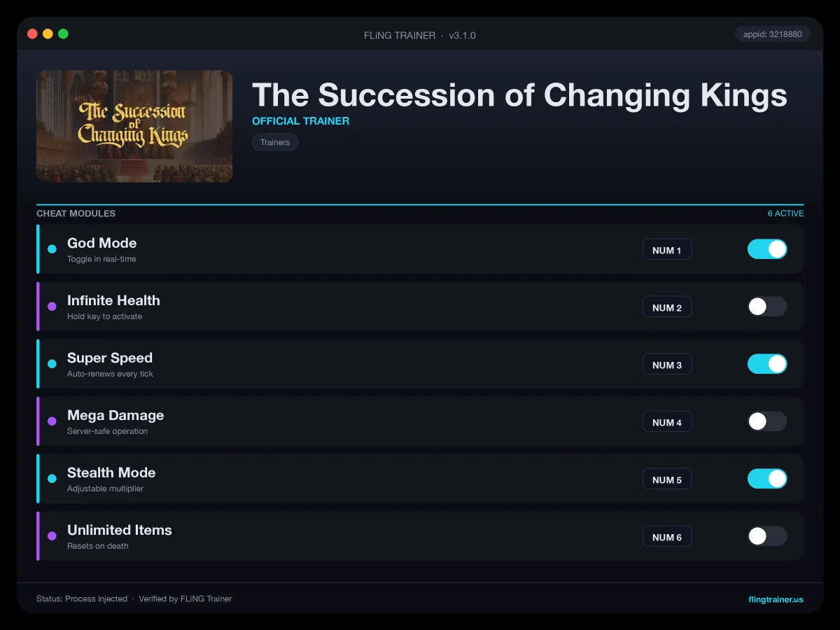The height and width of the screenshot is (630, 840).
Task: Click the appid 3218880 badge
Action: click(773, 34)
